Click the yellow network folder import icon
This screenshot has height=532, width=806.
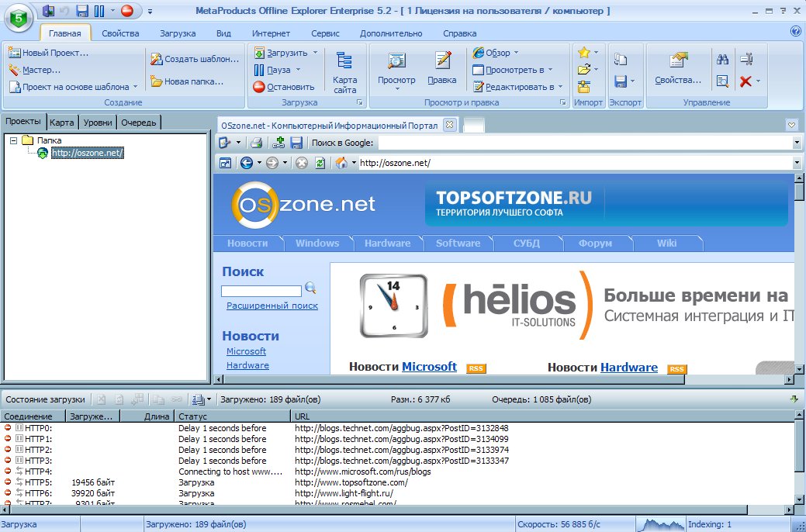pos(584,86)
